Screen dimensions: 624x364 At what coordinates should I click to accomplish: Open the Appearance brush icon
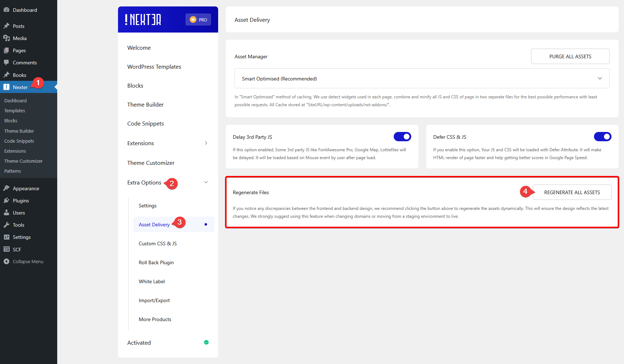(7, 188)
